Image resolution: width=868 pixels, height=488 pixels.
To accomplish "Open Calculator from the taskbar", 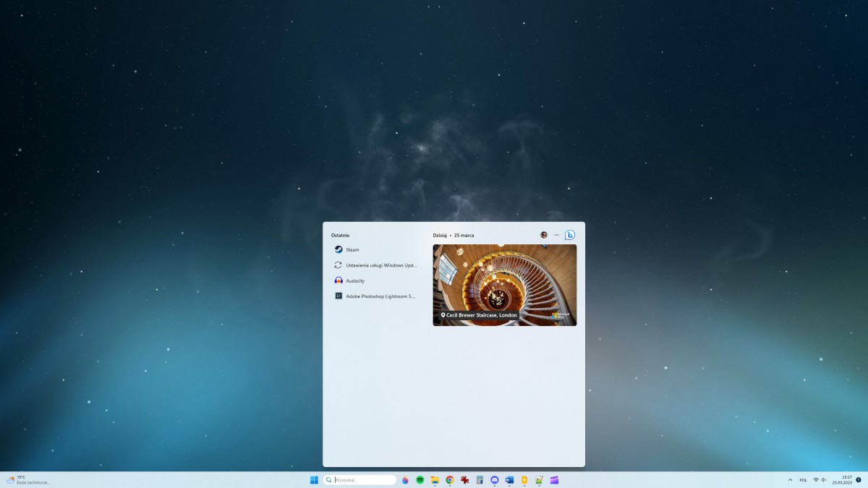I will tap(480, 479).
